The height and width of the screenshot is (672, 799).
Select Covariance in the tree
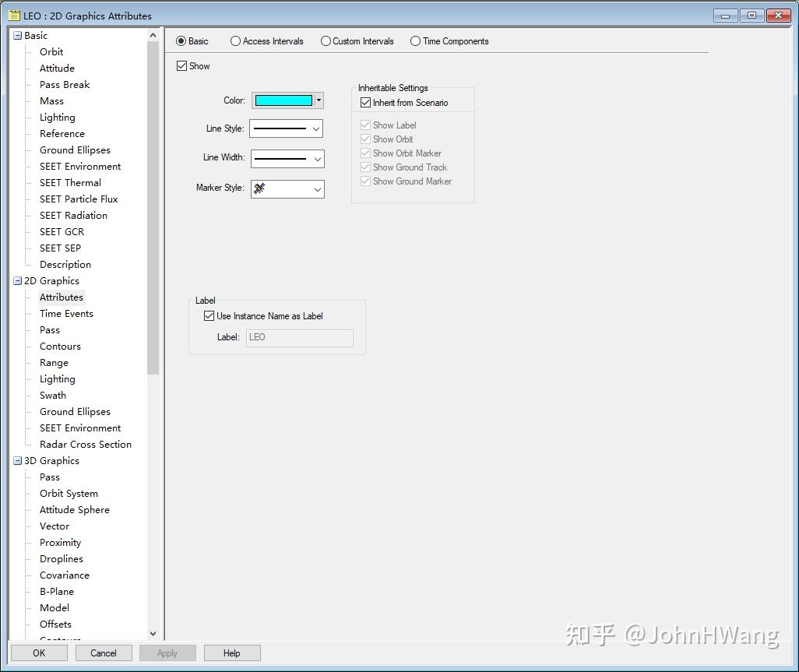[x=64, y=575]
